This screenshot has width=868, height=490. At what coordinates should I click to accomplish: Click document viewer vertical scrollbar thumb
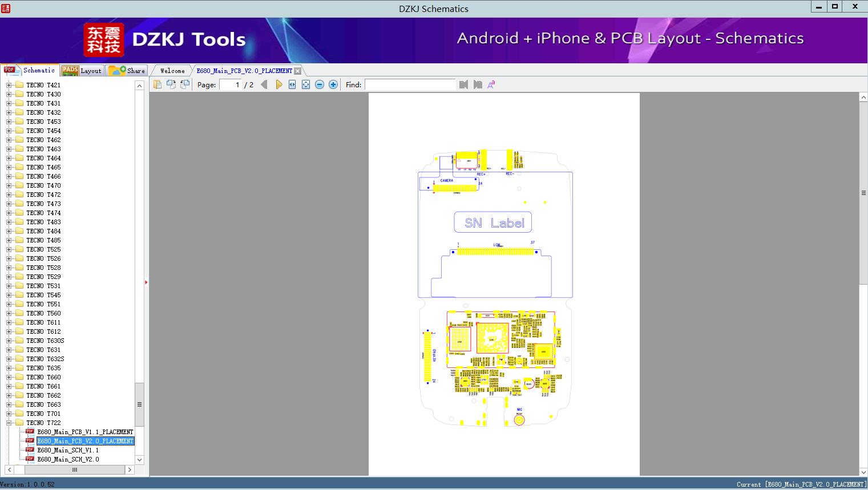tap(863, 193)
